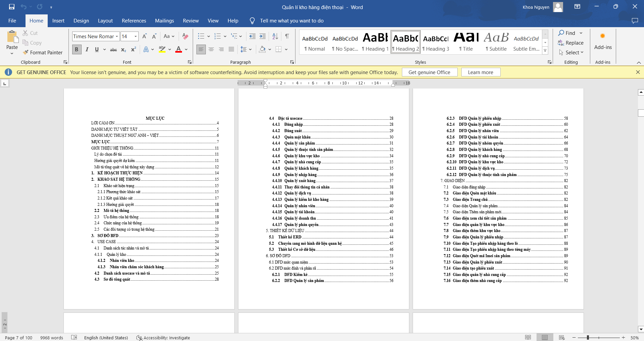The width and height of the screenshot is (644, 341).
Task: Switch to Web Layout view
Action: pos(562,337)
